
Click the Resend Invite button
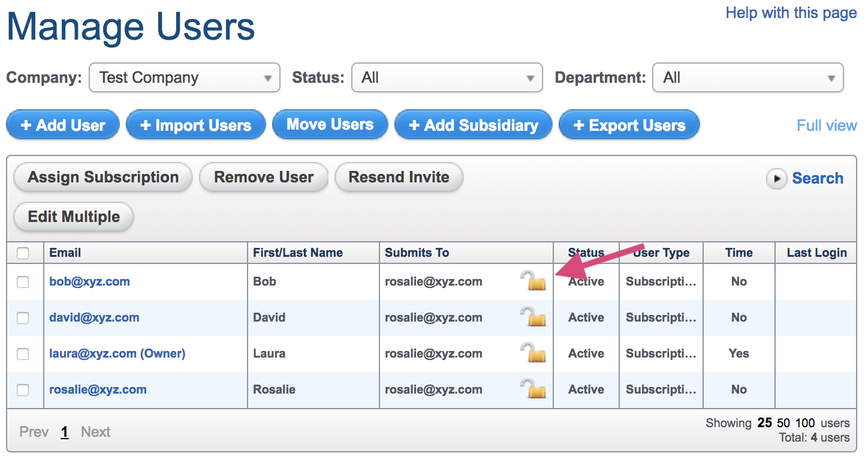[x=399, y=178]
